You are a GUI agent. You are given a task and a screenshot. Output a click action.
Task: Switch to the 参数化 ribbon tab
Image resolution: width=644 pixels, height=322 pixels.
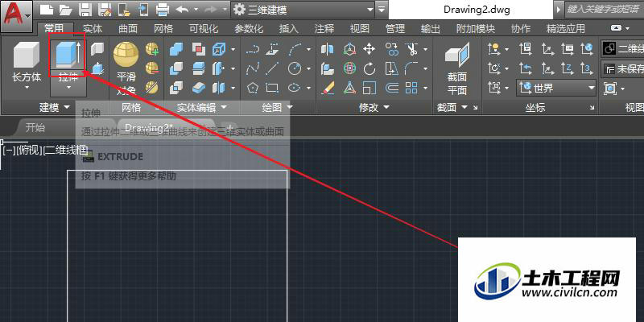[249, 29]
